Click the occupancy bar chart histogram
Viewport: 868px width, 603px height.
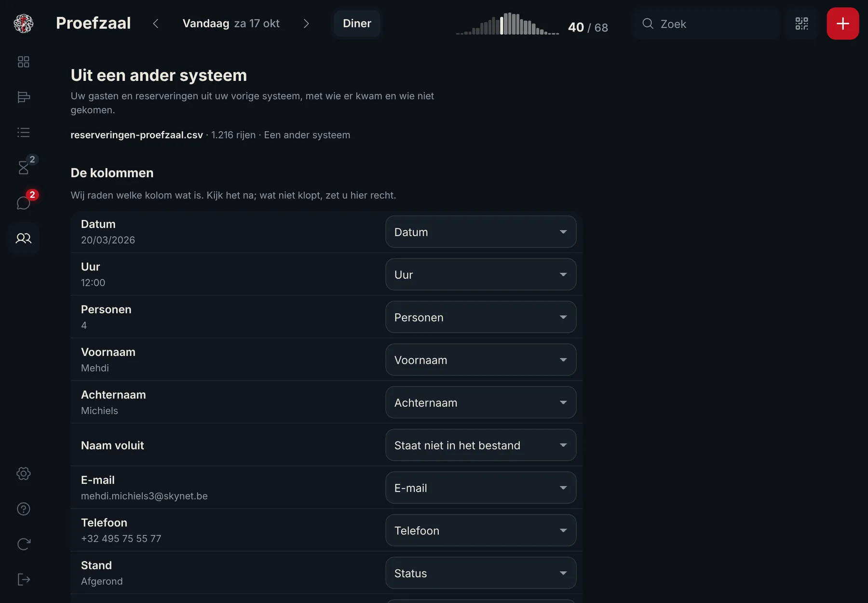pos(507,24)
